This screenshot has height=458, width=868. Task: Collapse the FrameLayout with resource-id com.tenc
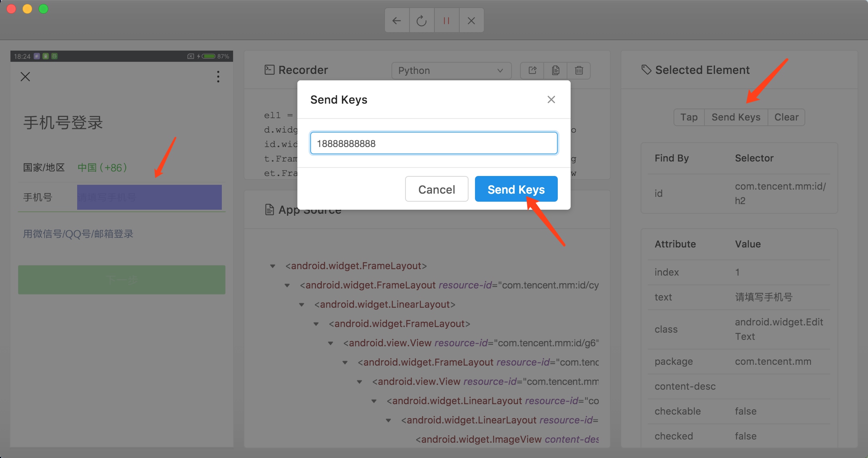coord(345,362)
